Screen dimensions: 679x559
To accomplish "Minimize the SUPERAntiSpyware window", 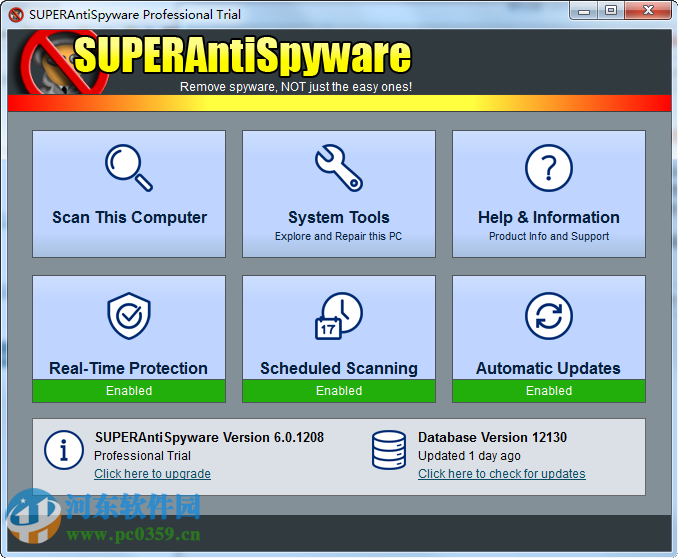I will point(584,11).
